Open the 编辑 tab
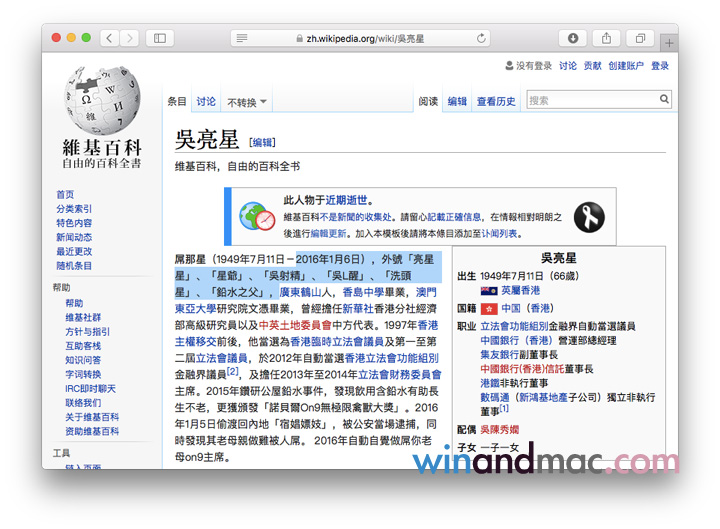The image size is (720, 529). click(457, 101)
